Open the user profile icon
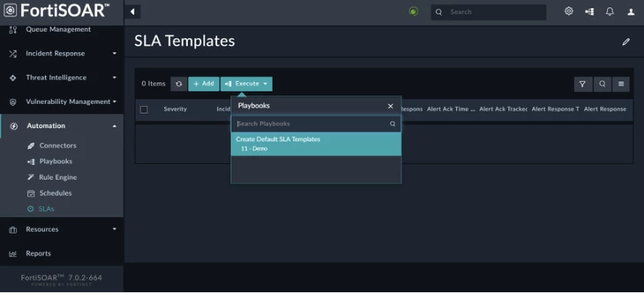 pyautogui.click(x=631, y=12)
